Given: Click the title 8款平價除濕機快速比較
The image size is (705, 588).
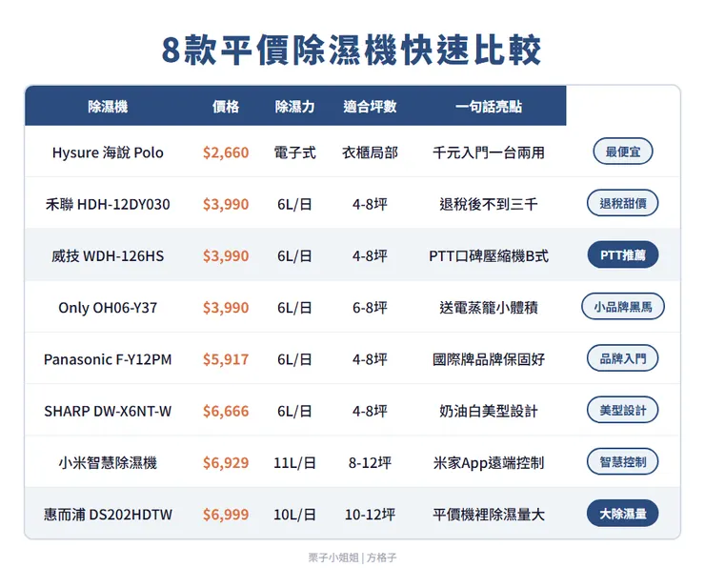Looking at the screenshot, I should pyautogui.click(x=352, y=50).
